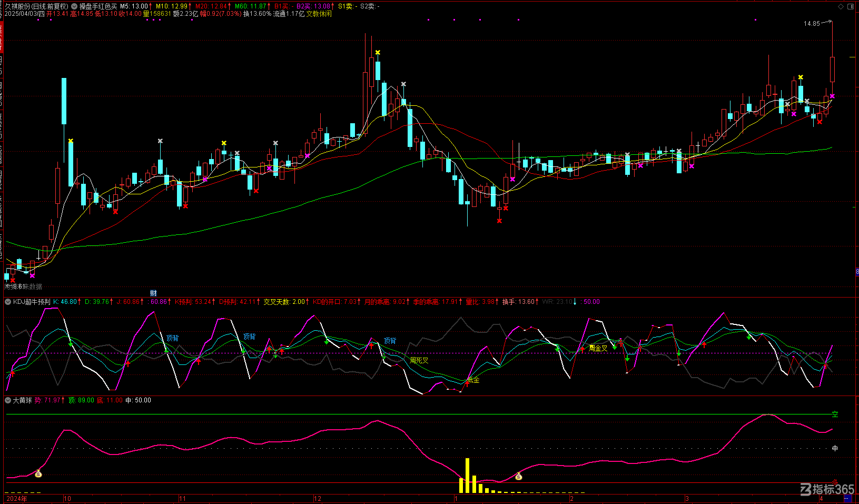
Task: Click the green 空 label on top line
Action: pos(835,414)
